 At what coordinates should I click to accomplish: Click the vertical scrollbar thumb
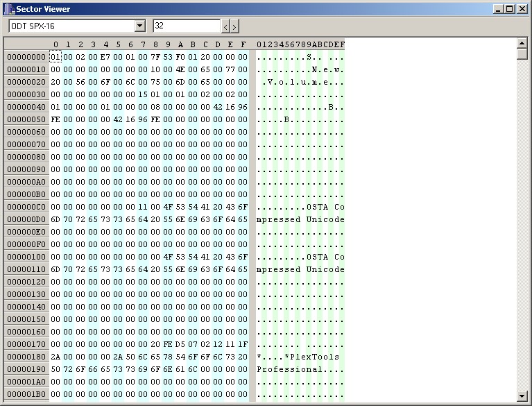click(x=522, y=55)
